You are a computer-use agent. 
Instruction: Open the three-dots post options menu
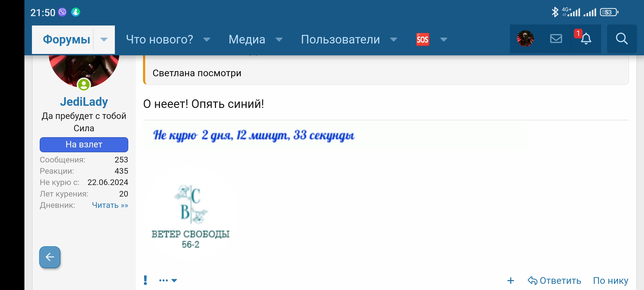168,280
